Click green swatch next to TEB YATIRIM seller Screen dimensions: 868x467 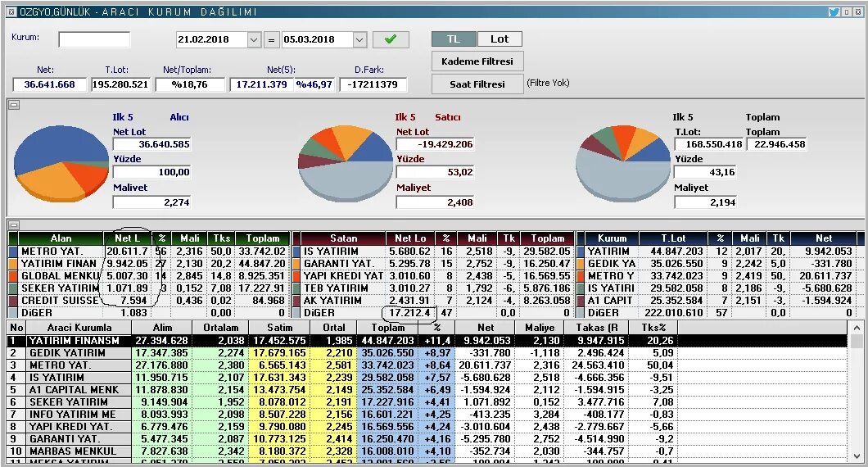(296, 288)
